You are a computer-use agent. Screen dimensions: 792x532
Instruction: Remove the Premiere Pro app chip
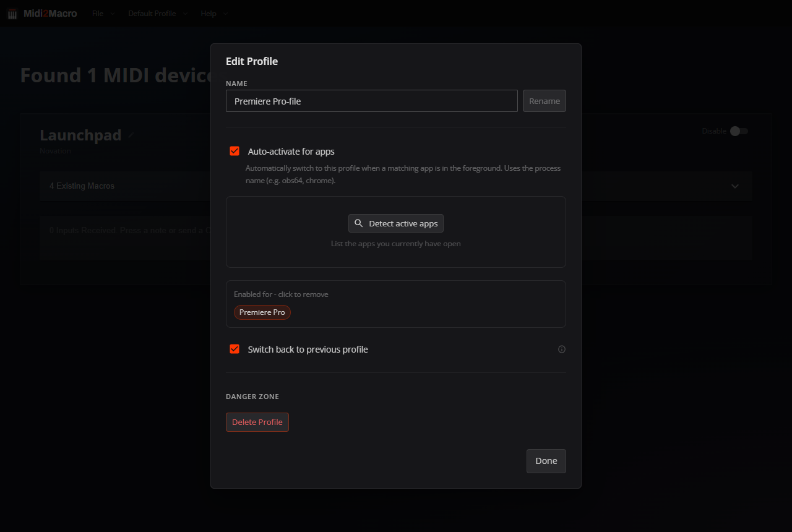(x=262, y=312)
